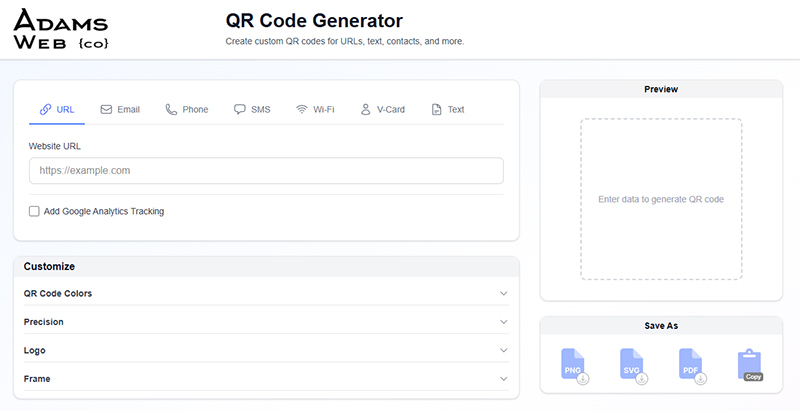
Task: Expand the Precision section
Action: [503, 322]
